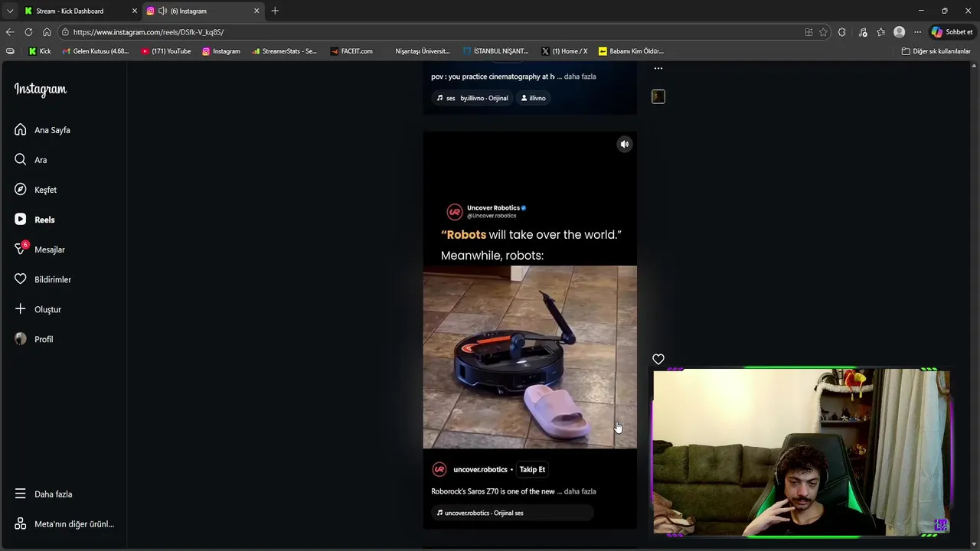Viewport: 980px width, 551px height.
Task: Add page to favorites star
Action: coord(823,32)
